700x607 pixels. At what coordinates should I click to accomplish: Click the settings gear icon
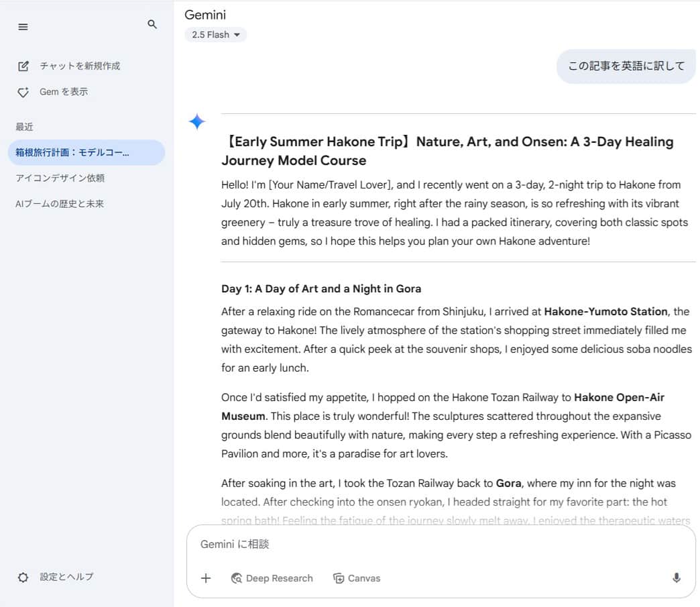click(x=23, y=577)
